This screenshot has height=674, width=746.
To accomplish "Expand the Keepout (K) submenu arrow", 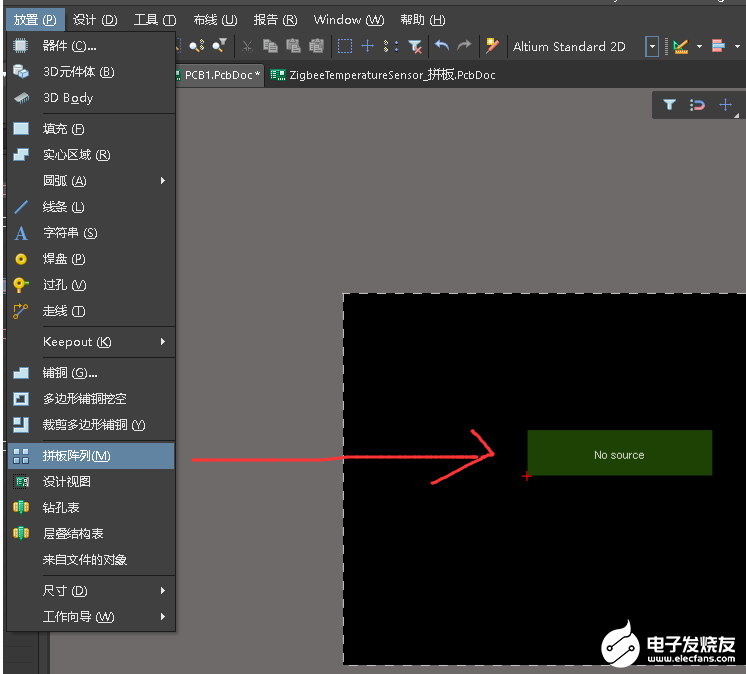I will pos(163,342).
